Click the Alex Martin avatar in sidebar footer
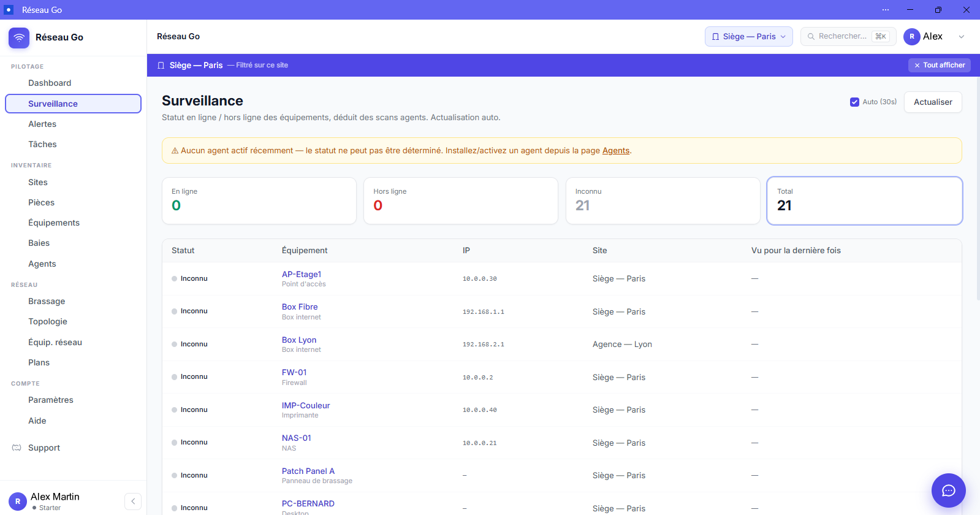This screenshot has width=980, height=515. 18,502
